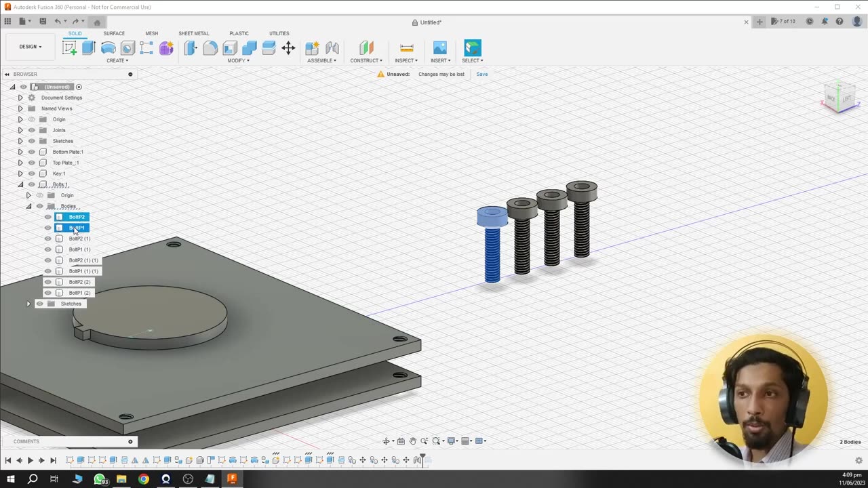The image size is (868, 488).
Task: Jump to timeline beginning
Action: pyautogui.click(x=8, y=460)
